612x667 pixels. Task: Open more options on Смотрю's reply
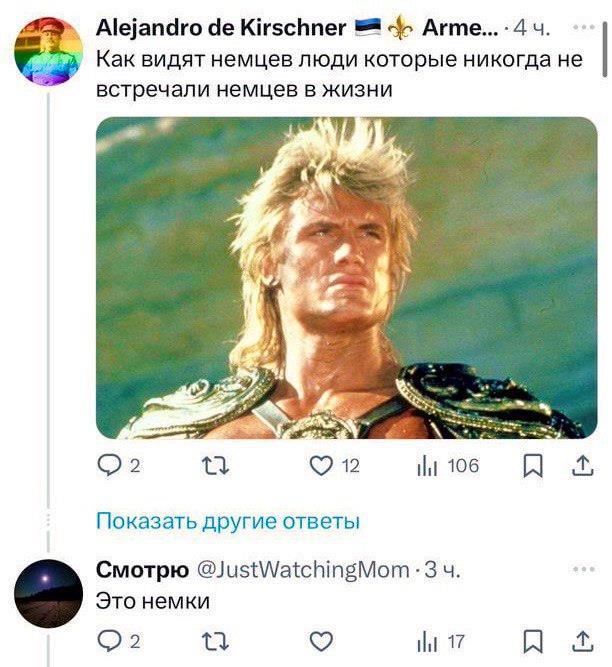584,569
